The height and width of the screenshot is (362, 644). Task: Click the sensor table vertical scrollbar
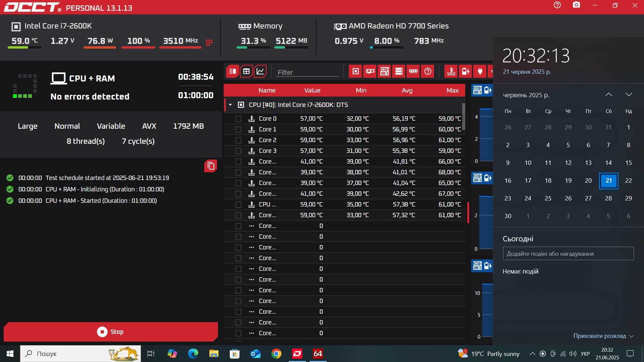[x=464, y=117]
